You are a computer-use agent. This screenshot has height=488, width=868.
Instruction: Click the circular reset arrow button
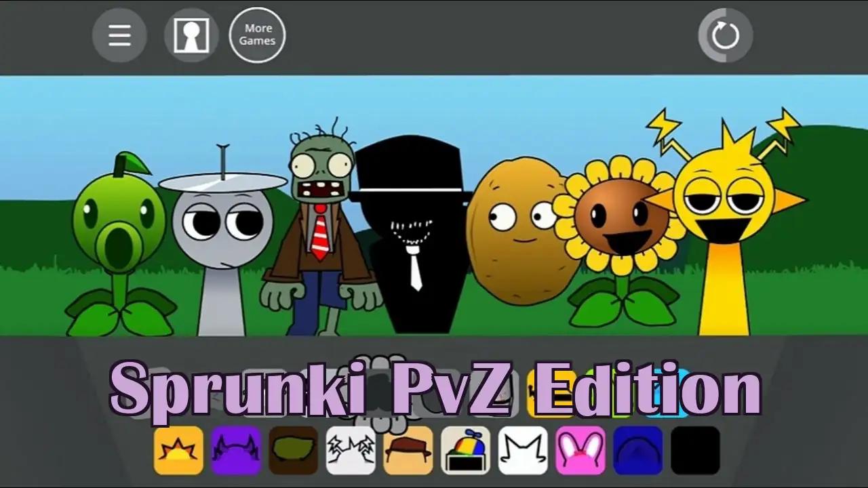(725, 35)
